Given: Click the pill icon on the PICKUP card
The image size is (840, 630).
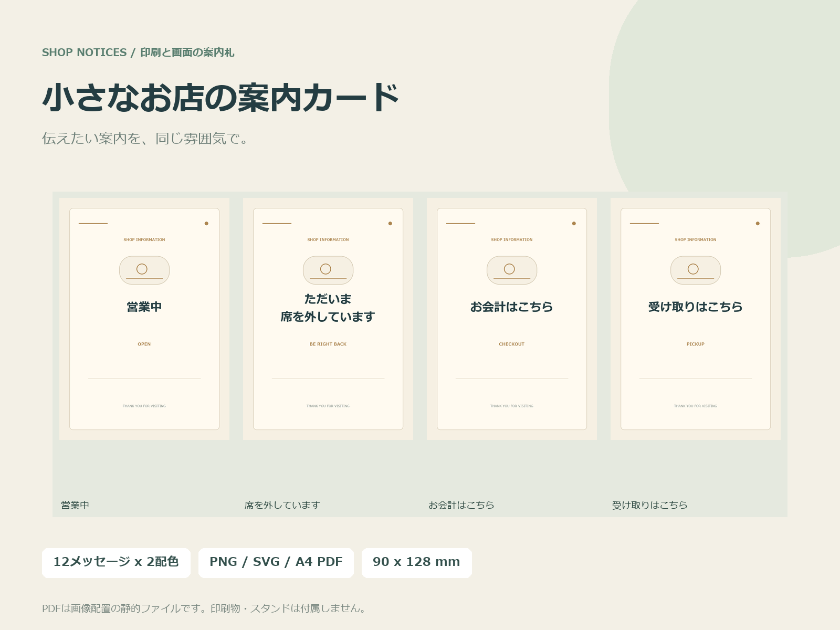Looking at the screenshot, I should click(696, 270).
